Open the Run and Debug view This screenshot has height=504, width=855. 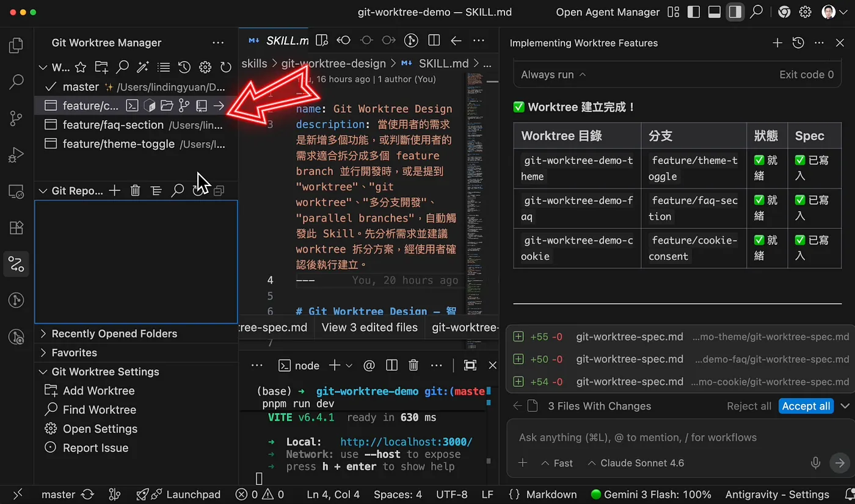point(16,155)
